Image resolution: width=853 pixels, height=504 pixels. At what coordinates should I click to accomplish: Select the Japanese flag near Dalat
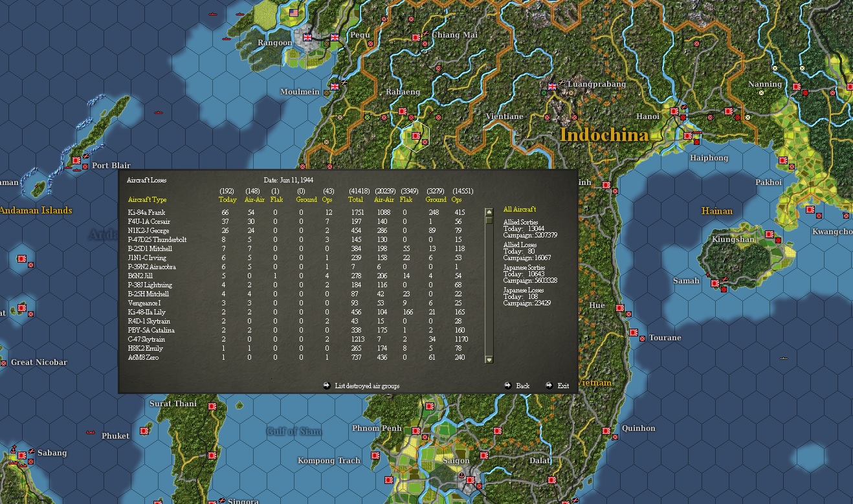(x=553, y=479)
